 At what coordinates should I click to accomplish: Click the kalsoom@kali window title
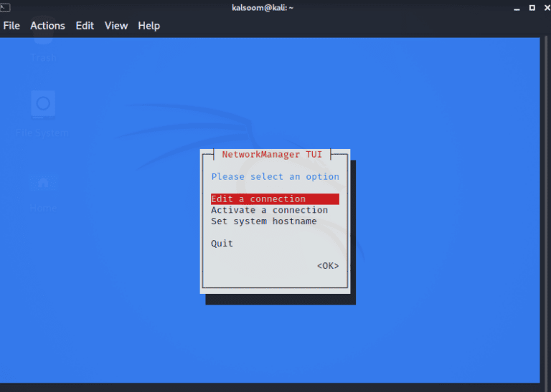point(263,8)
